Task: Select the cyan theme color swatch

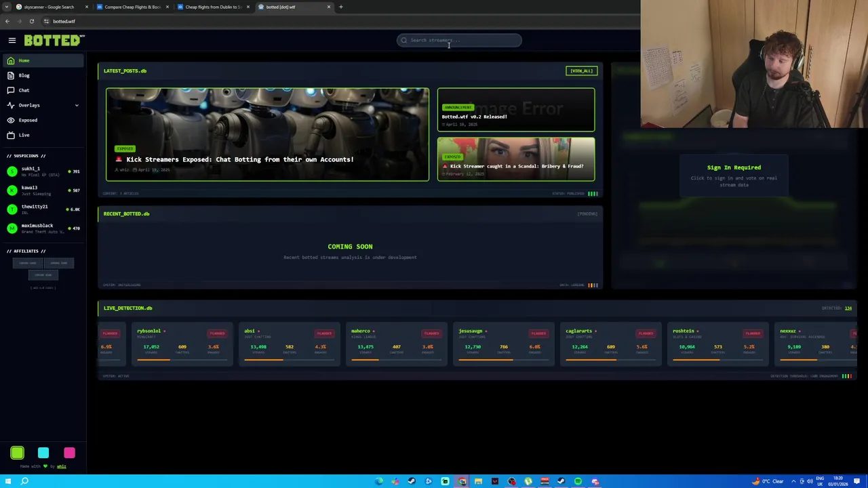Action: tap(43, 453)
